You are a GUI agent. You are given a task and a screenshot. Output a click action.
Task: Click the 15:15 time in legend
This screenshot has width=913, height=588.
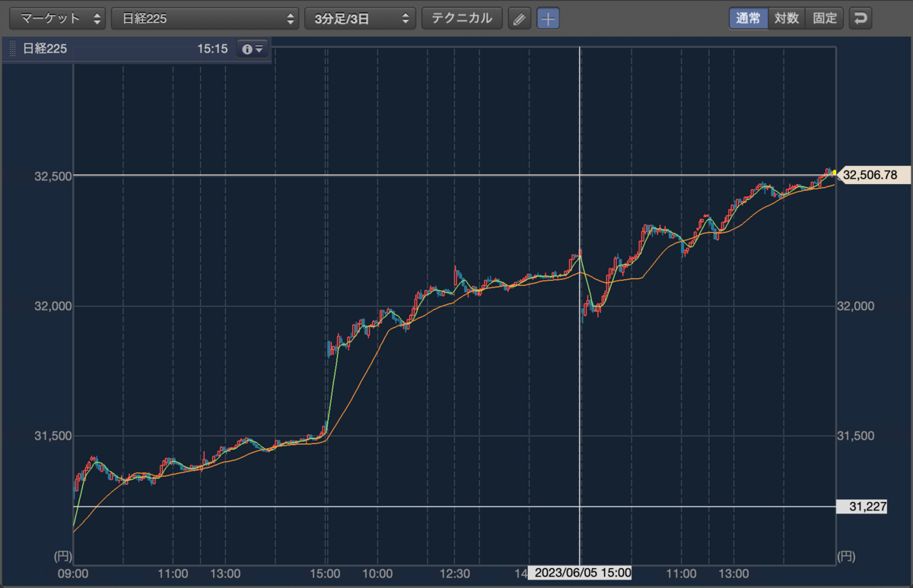click(x=212, y=49)
